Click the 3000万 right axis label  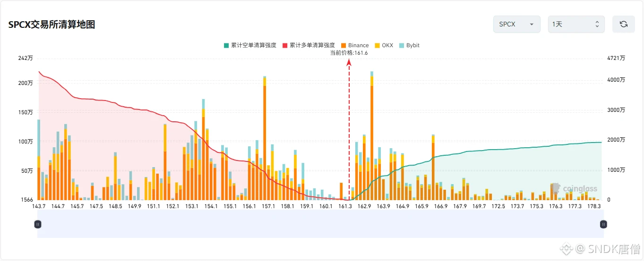[x=616, y=110]
